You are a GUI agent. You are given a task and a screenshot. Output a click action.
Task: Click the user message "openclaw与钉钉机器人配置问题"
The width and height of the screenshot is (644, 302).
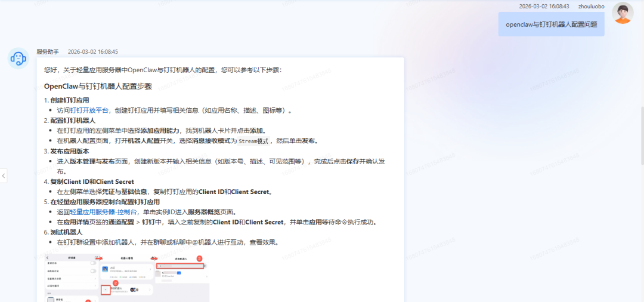click(551, 24)
